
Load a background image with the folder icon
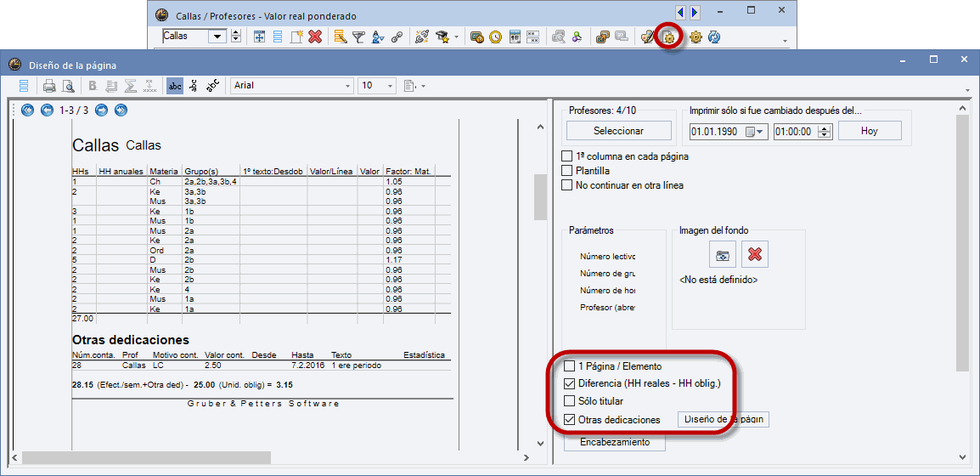(722, 255)
